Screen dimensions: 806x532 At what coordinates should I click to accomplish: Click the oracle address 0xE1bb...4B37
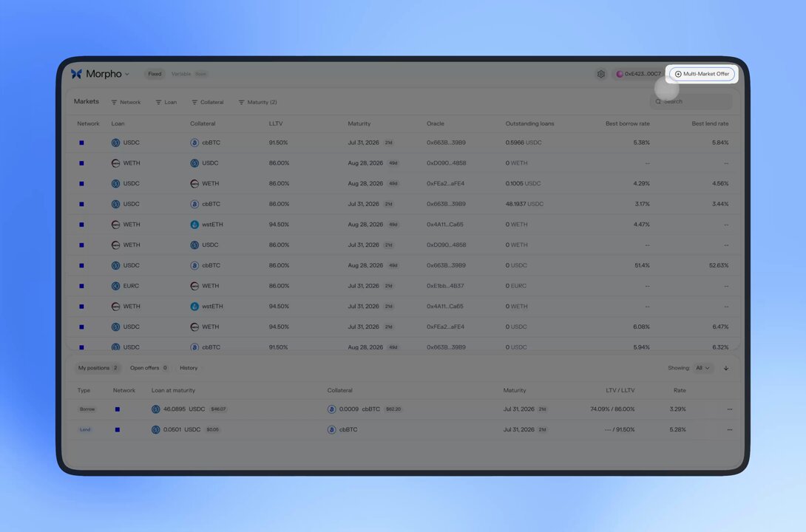click(445, 286)
